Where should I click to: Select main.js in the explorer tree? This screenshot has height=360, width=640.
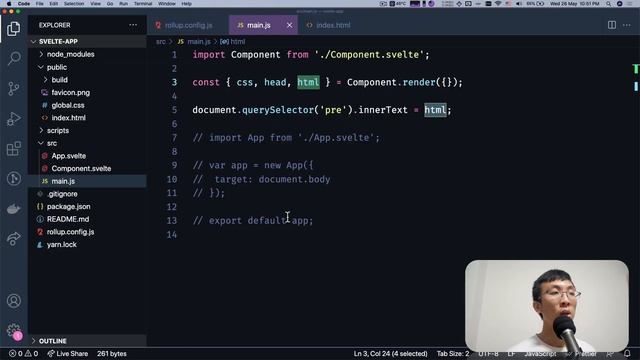(87, 181)
